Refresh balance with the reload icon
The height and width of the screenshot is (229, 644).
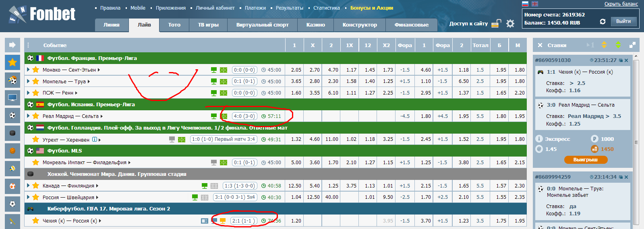(x=603, y=21)
